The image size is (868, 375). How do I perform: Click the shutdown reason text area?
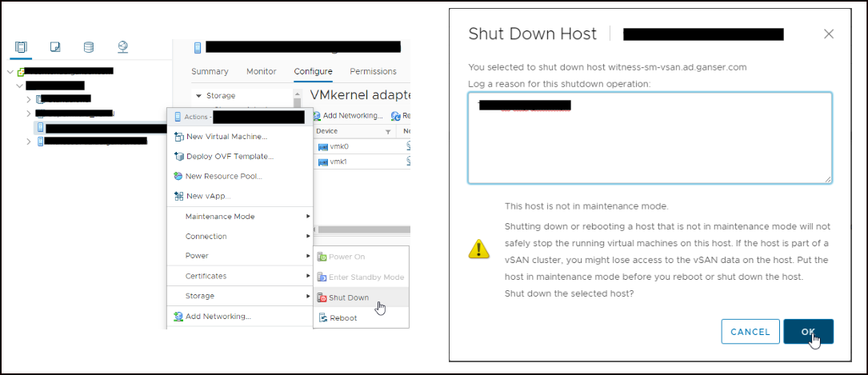point(650,138)
